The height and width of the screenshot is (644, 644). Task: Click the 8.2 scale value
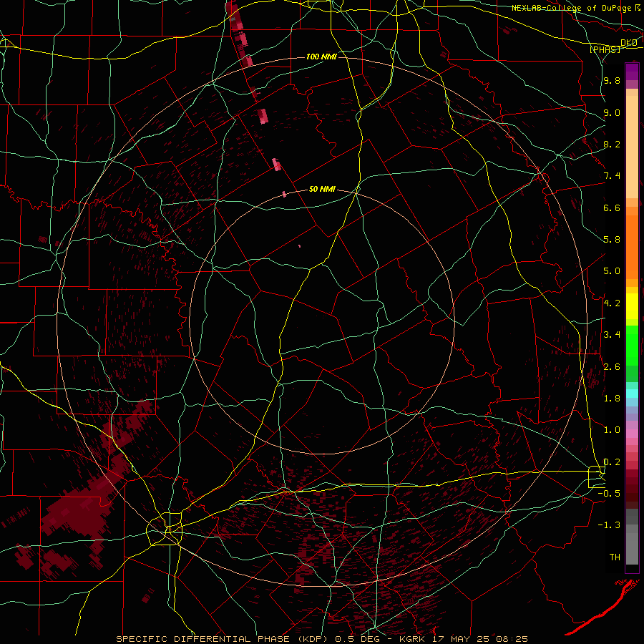612,144
